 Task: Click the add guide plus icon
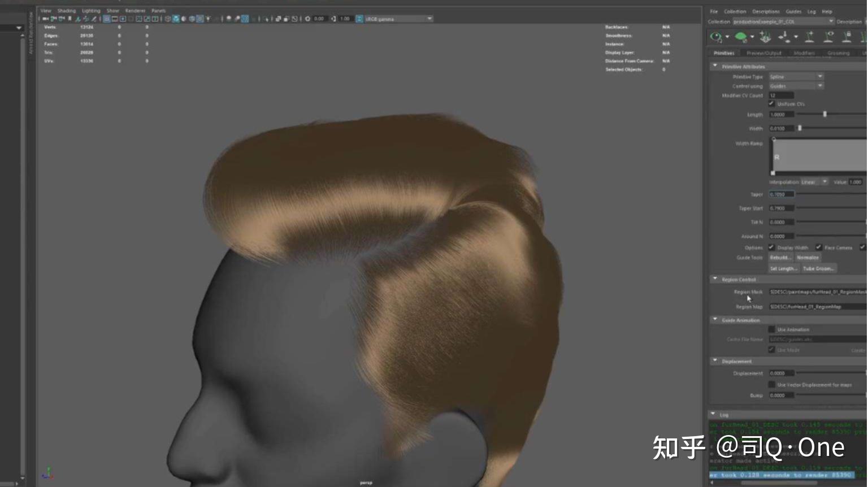(809, 37)
